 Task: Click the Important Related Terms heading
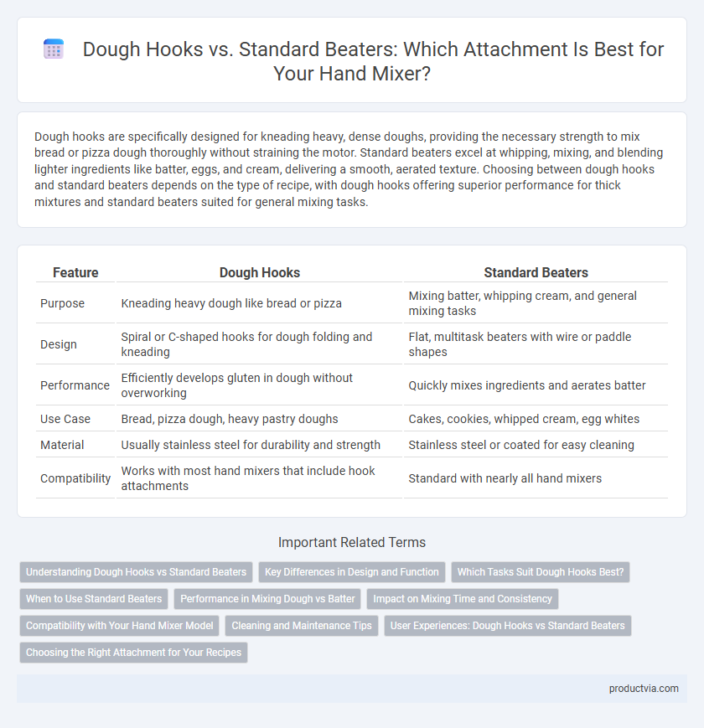(352, 542)
